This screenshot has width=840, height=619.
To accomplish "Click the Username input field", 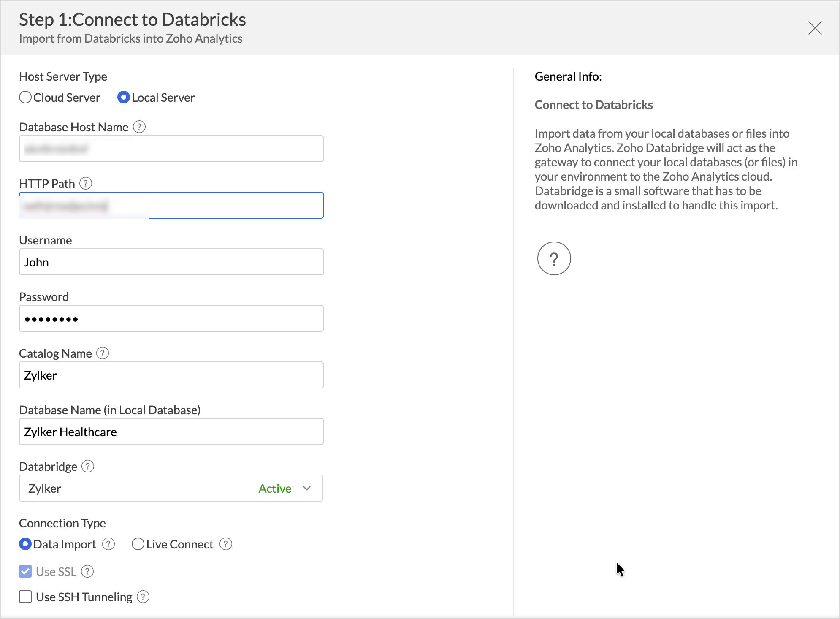I will [171, 262].
